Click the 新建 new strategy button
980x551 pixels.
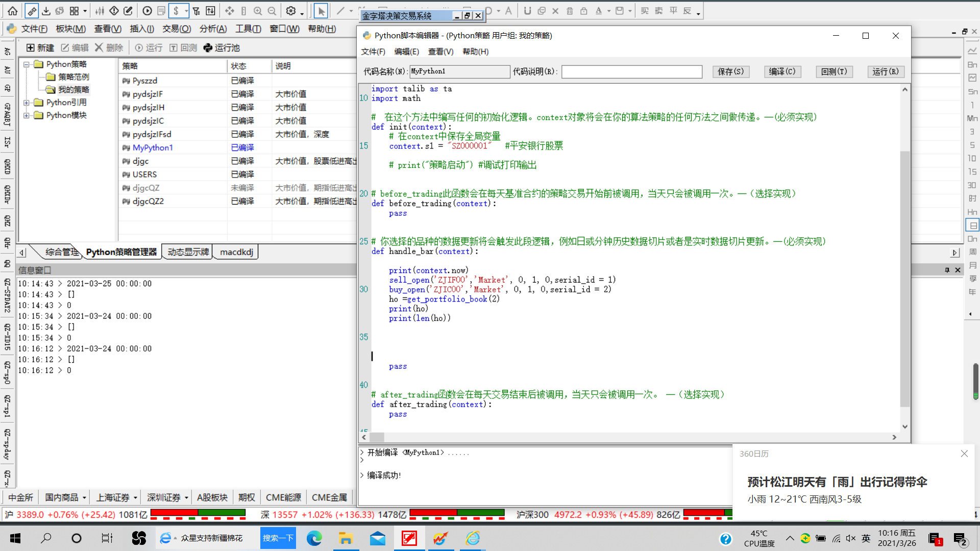(x=40, y=47)
